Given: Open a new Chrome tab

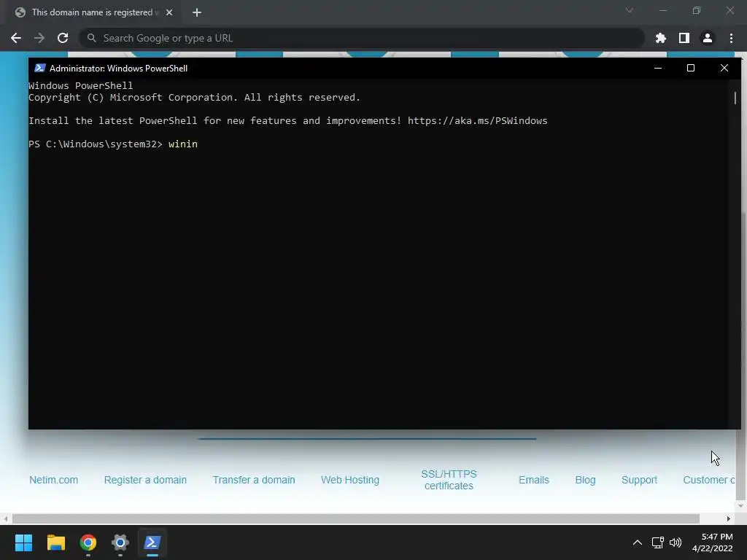Looking at the screenshot, I should click(197, 12).
